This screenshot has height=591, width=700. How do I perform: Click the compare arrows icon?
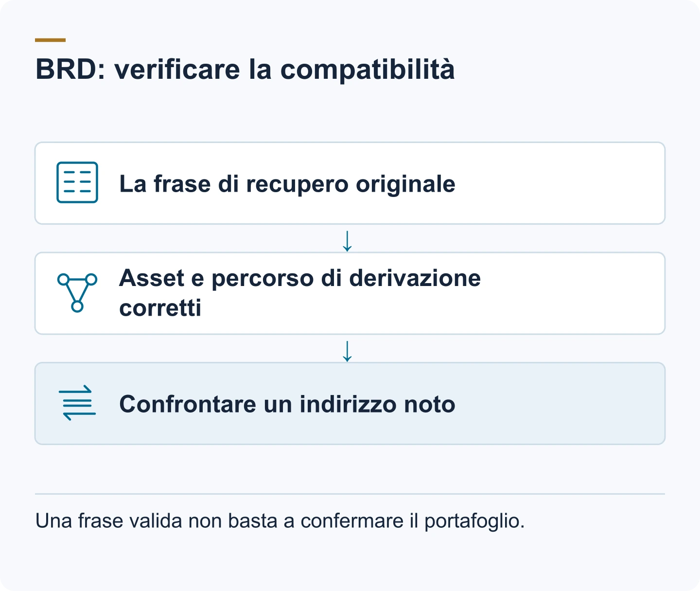(77, 403)
